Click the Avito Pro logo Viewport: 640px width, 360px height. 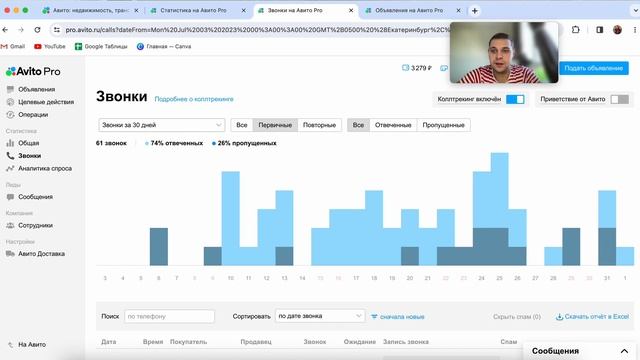click(33, 71)
